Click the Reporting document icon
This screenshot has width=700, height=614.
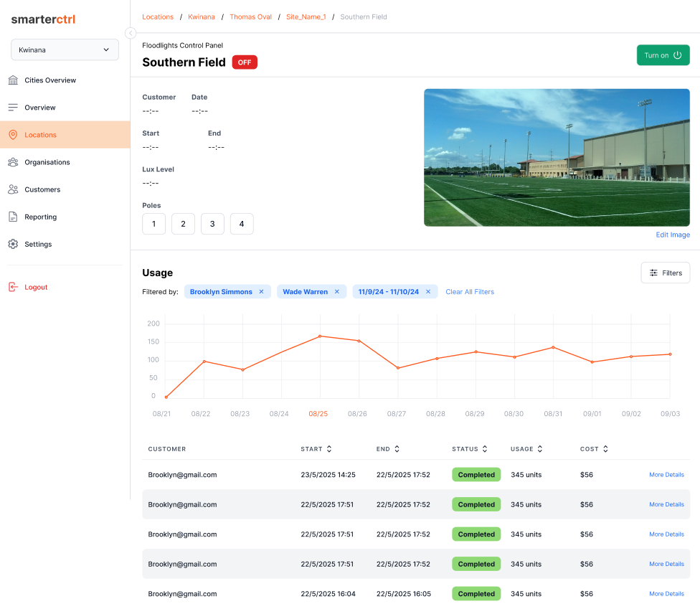[13, 217]
